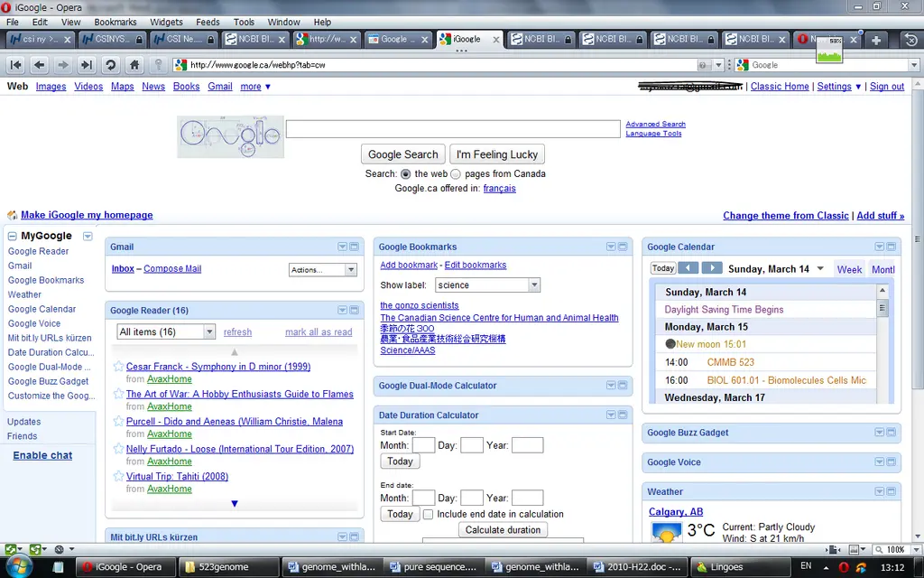Go to next day in Calendar

[712, 268]
